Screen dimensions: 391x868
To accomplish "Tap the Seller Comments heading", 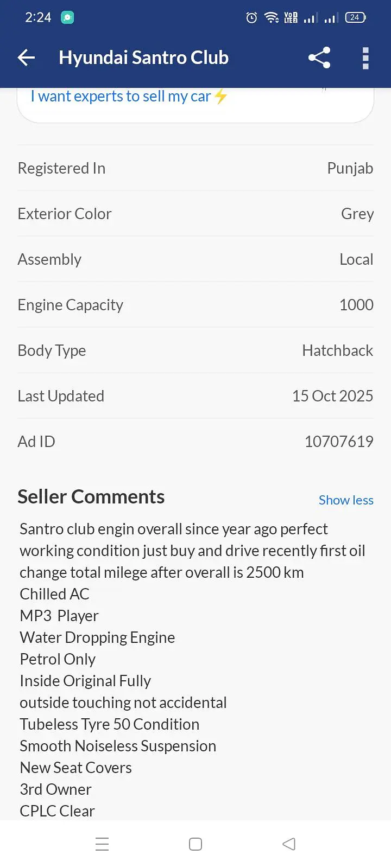I will pos(91,497).
